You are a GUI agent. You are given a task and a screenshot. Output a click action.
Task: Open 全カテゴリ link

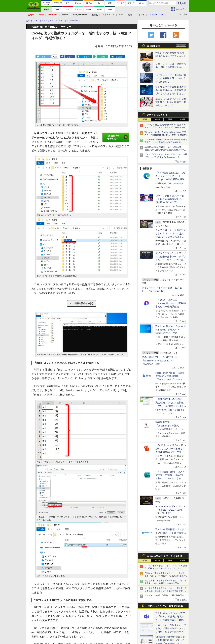(x=182, y=15)
